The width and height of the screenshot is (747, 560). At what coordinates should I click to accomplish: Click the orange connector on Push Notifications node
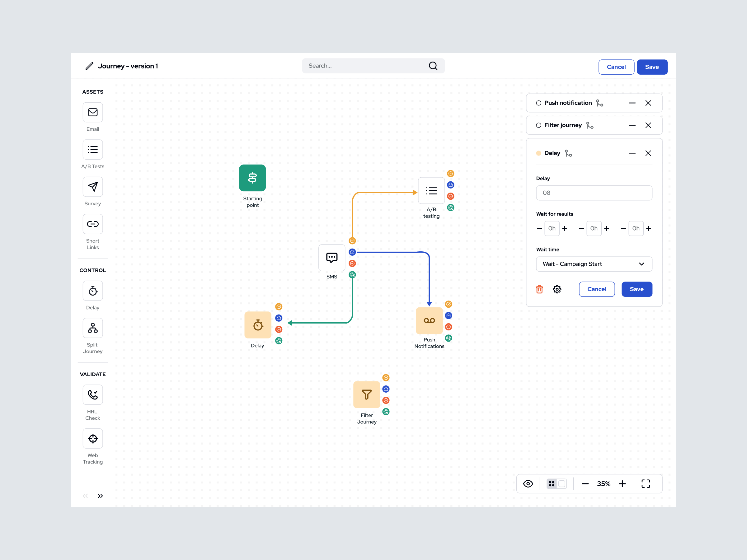449,304
